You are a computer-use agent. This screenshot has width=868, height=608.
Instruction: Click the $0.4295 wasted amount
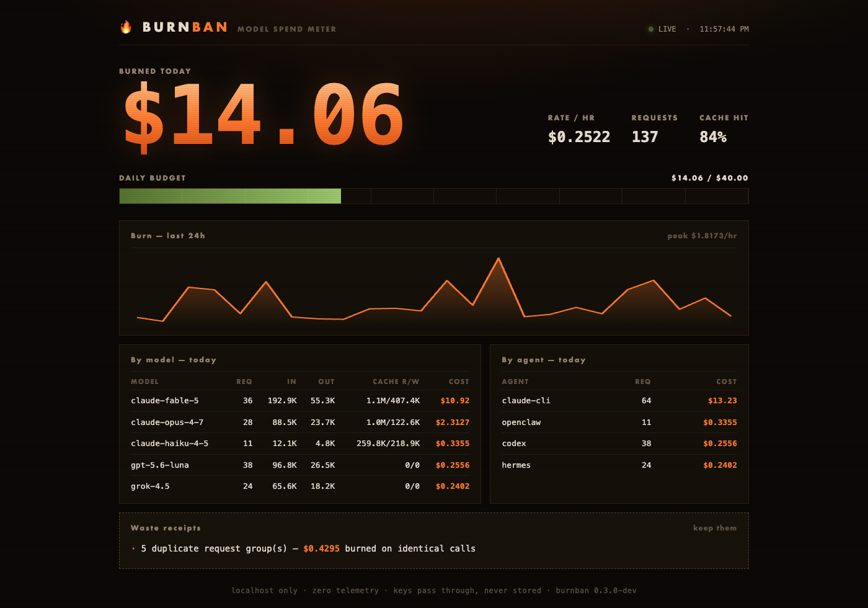[x=321, y=548]
